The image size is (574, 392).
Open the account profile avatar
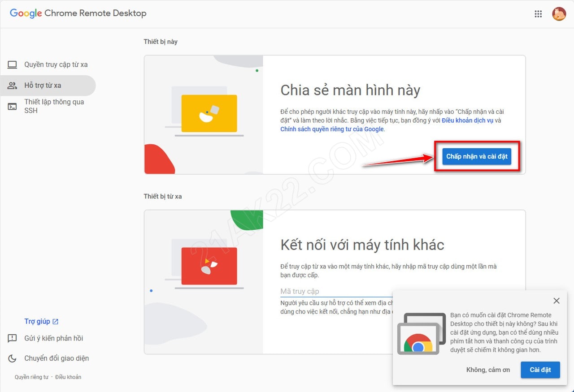(x=559, y=14)
